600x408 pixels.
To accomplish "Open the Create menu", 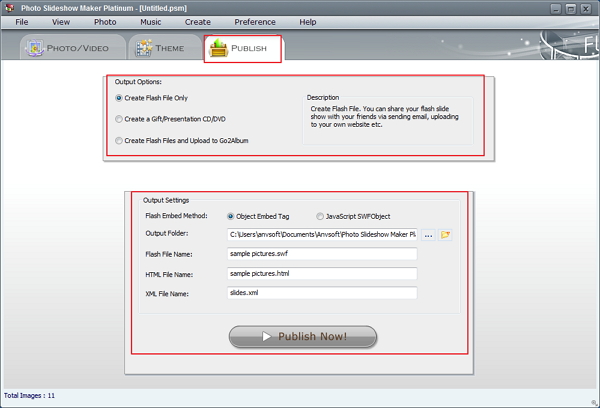I will 197,22.
